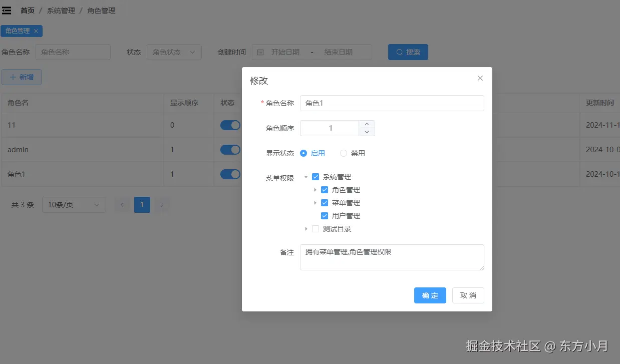Click the 更新时间 column header
This screenshot has width=620, height=364.
point(600,103)
